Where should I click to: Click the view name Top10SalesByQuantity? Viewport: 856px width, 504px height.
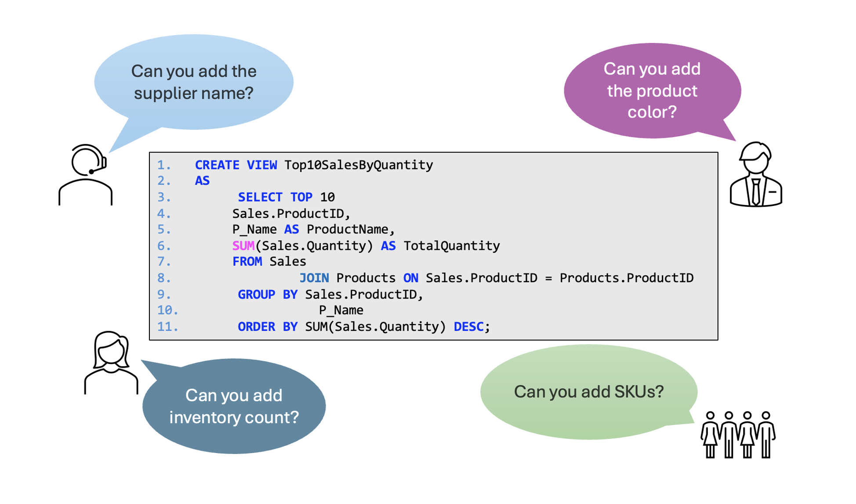pyautogui.click(x=359, y=165)
